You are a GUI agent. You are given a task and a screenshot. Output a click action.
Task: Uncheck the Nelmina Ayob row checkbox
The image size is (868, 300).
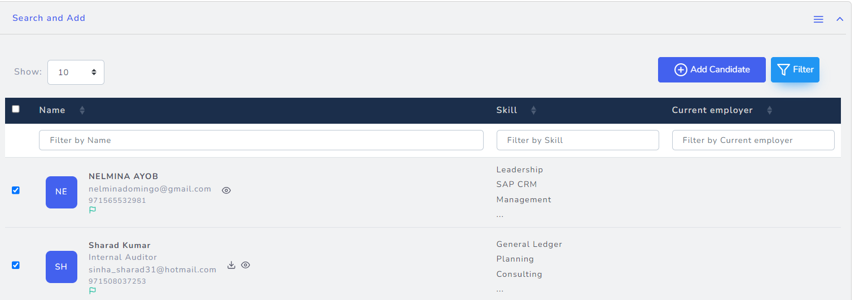[16, 190]
